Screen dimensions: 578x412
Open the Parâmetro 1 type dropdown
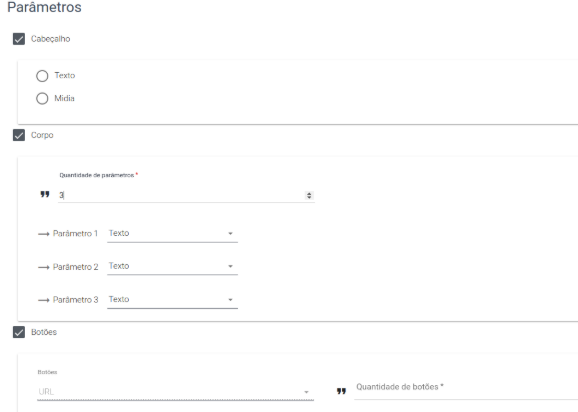[x=172, y=234]
